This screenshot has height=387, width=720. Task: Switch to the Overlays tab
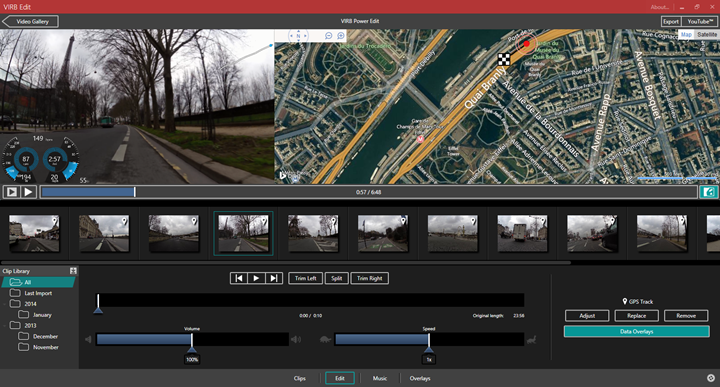pyautogui.click(x=420, y=378)
